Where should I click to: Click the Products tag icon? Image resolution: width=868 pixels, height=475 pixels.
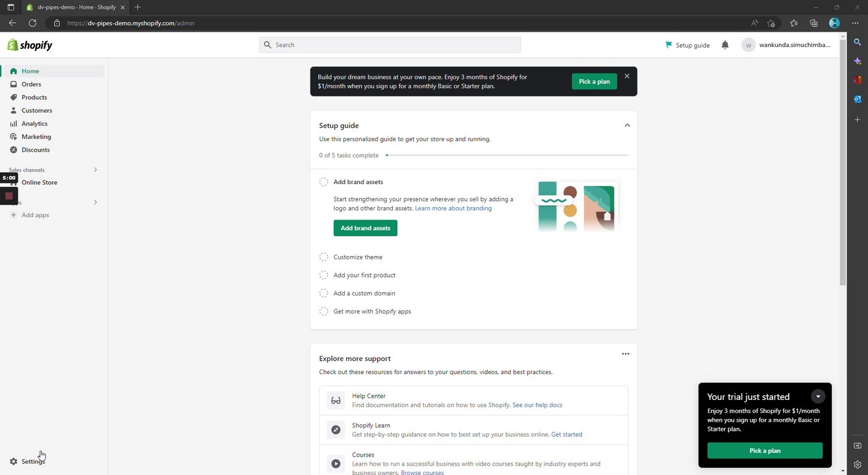(x=14, y=98)
